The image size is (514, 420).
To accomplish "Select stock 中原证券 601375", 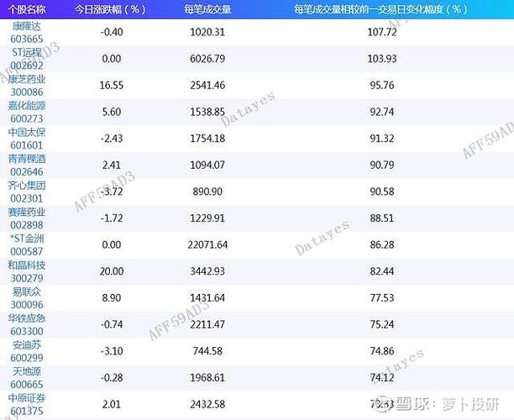I will (27, 404).
